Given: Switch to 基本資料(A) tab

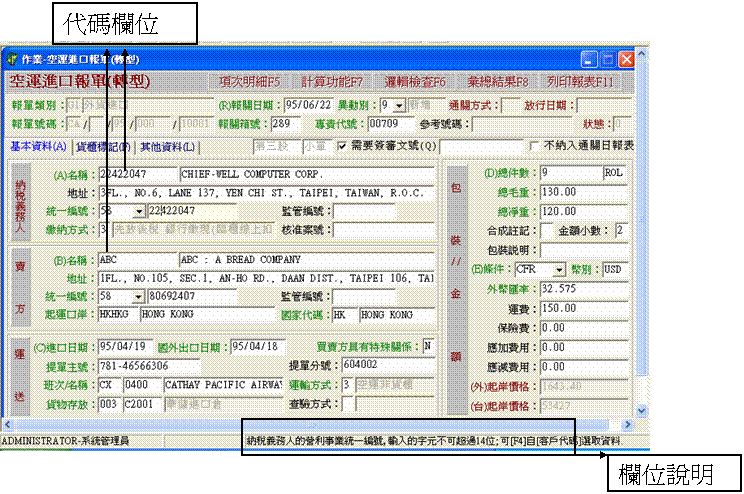Looking at the screenshot, I should (38, 146).
